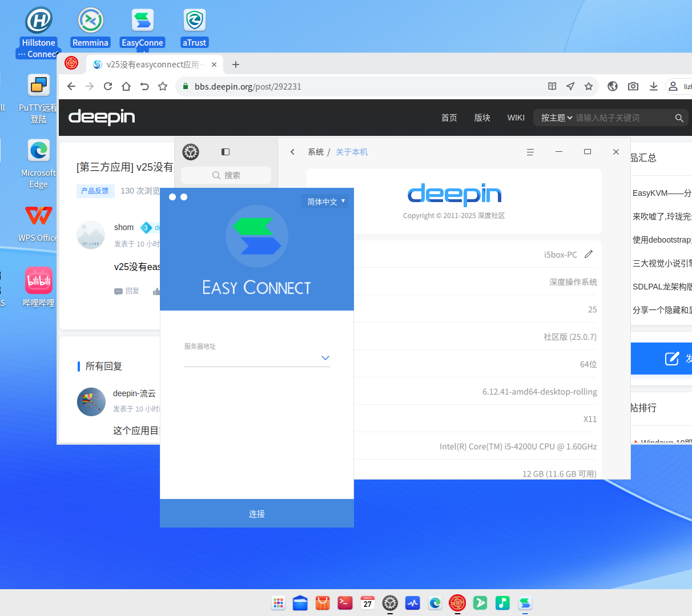692x616 pixels.
Task: Click the 产品反馈 tag
Action: tap(95, 191)
